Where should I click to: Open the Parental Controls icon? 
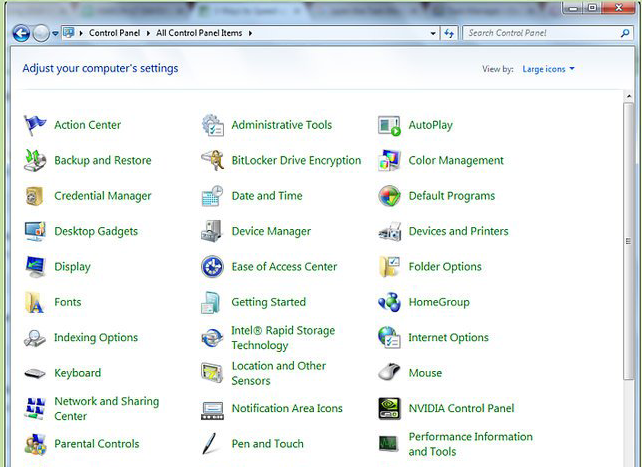[x=35, y=444]
